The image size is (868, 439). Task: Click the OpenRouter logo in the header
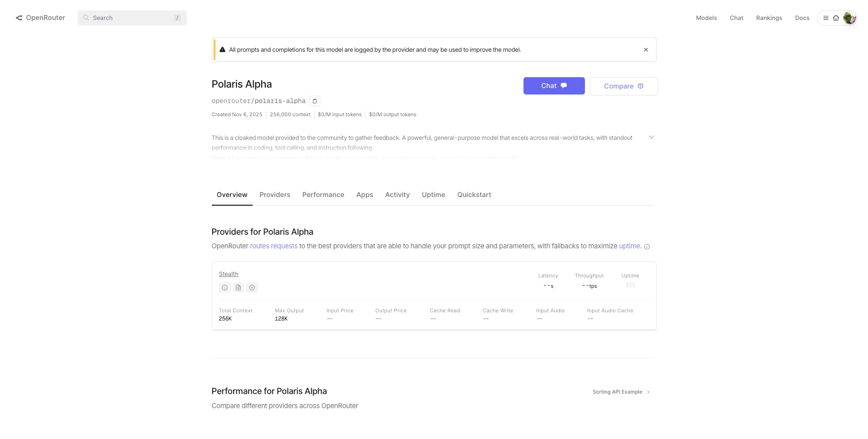[40, 18]
